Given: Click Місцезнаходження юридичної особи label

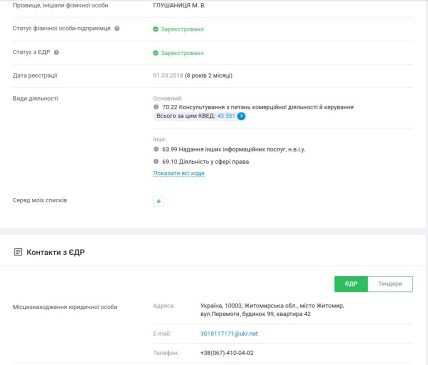Looking at the screenshot, I should coord(65,307).
